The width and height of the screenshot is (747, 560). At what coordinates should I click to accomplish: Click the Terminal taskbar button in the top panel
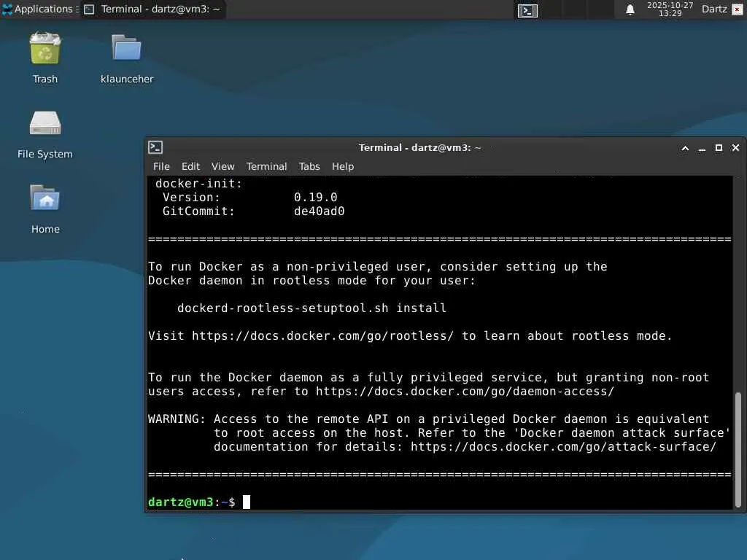152,9
